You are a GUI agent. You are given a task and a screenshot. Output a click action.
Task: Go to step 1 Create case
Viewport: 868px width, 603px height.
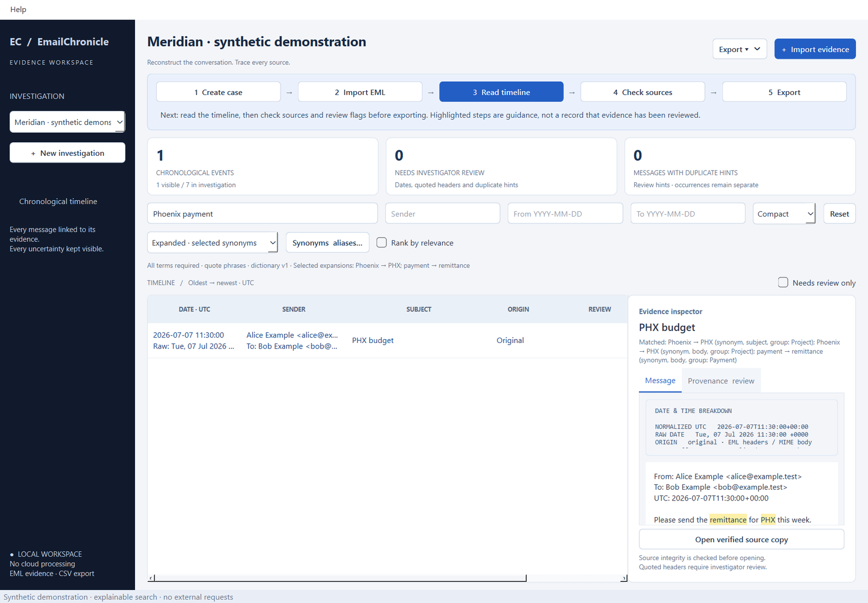pyautogui.click(x=218, y=92)
